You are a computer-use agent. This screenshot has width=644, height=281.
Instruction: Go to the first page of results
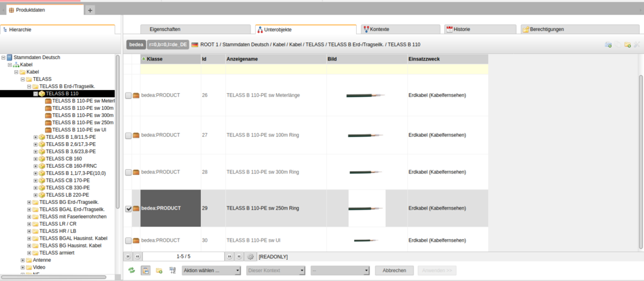[128, 257]
